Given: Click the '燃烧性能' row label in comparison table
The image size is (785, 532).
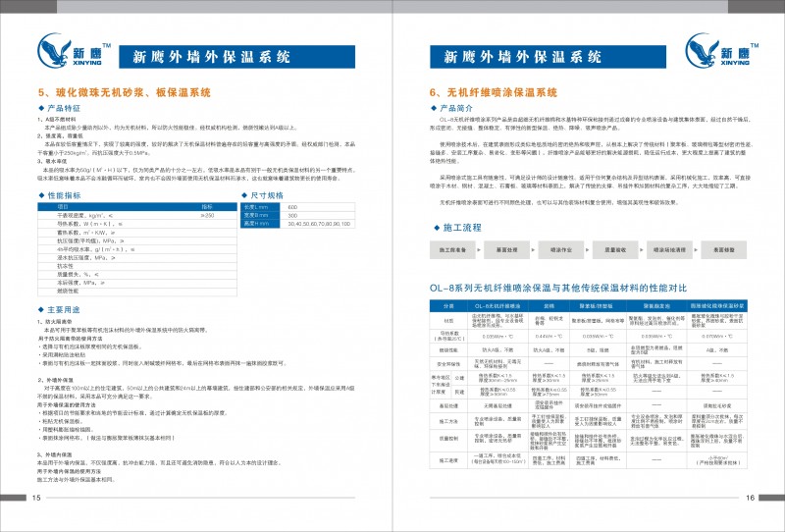Looking at the screenshot, I should pyautogui.click(x=448, y=350).
